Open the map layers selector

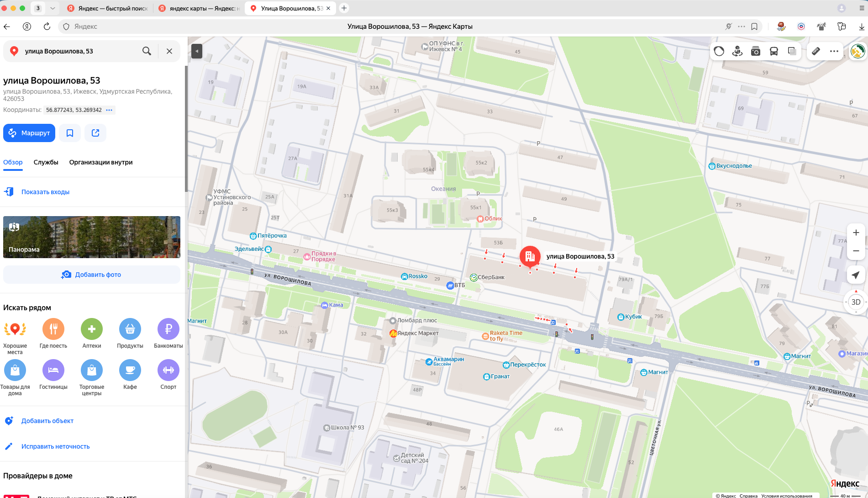click(x=792, y=51)
